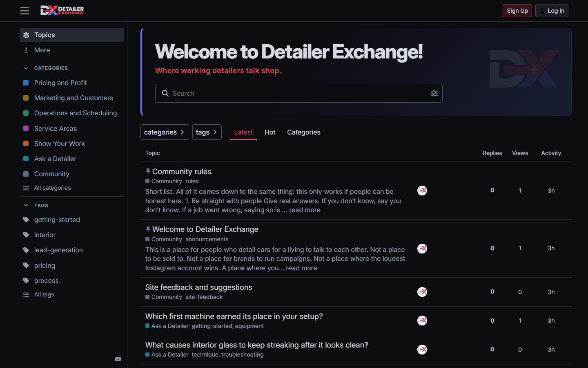
Task: Open poster avatar on Welcome to Detailer Exchange row
Action: pyautogui.click(x=422, y=249)
